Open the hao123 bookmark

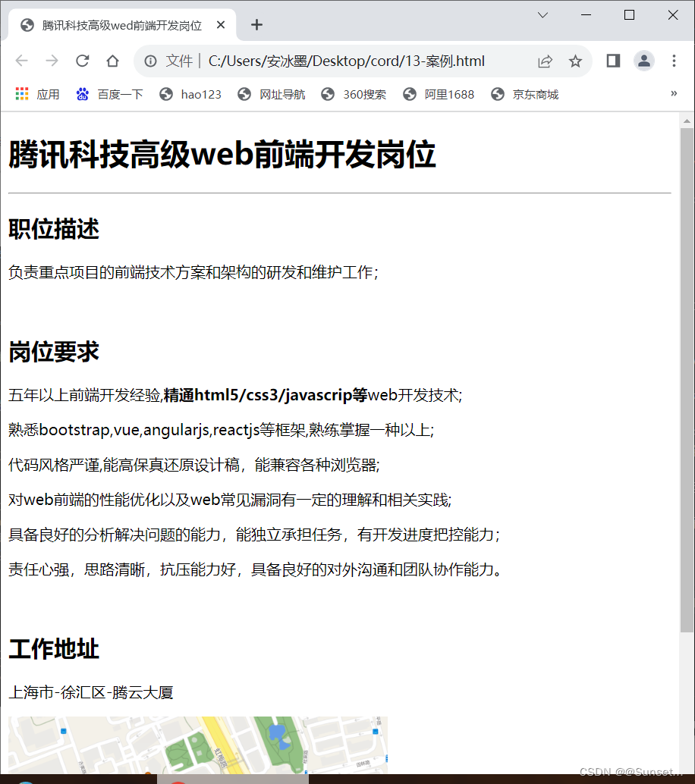(x=190, y=94)
